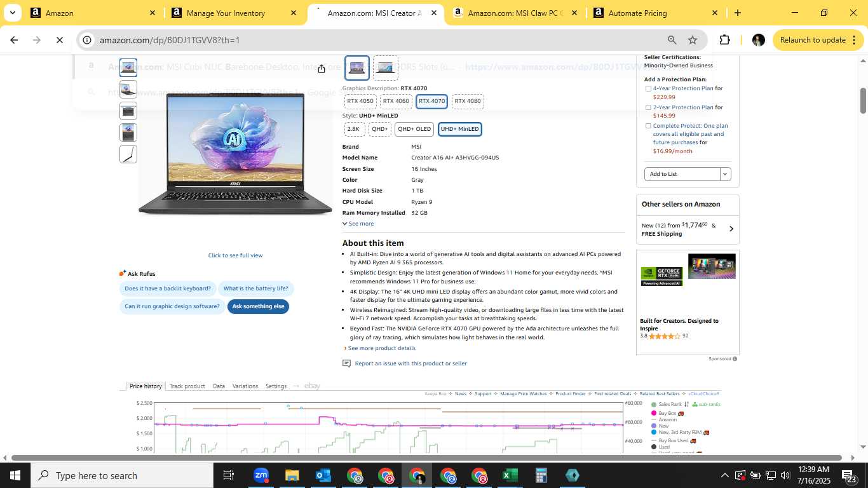Click the zoom magnifier icon in address bar
Screen dimensions: 868x488
coord(672,40)
